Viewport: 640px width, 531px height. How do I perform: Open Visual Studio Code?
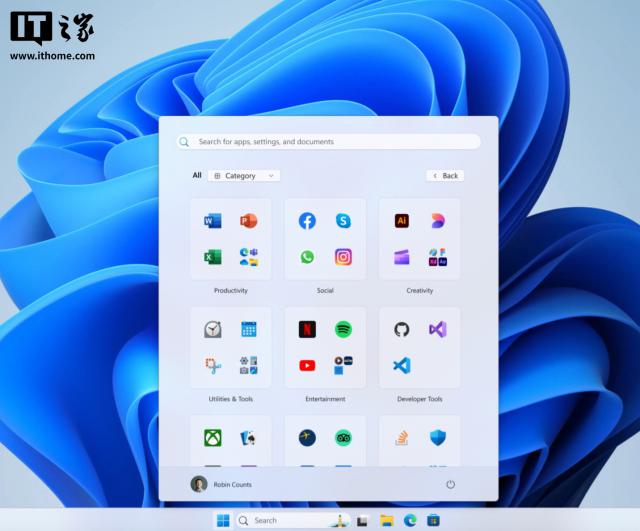[x=401, y=365]
